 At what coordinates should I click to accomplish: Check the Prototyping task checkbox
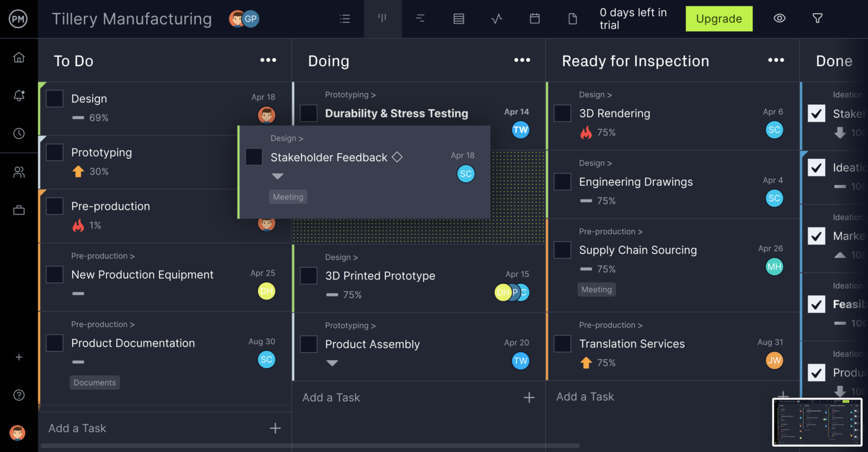coord(55,152)
